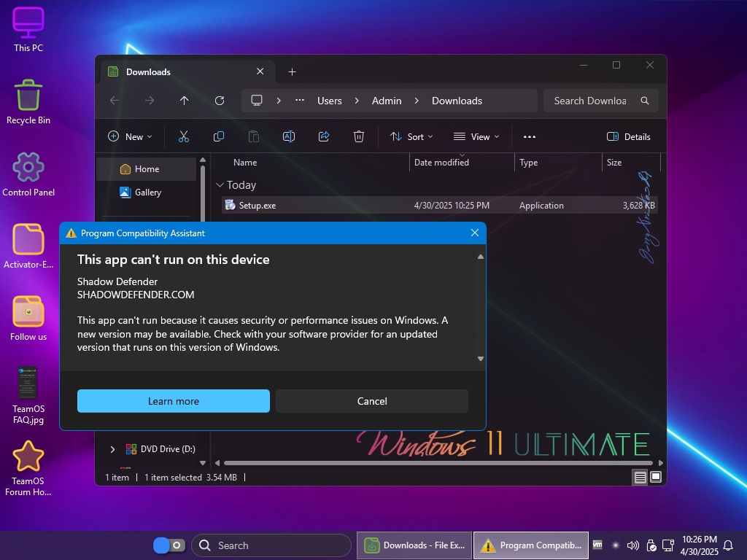The height and width of the screenshot is (560, 747).
Task: Click the Setup.exe file icon
Action: click(230, 205)
